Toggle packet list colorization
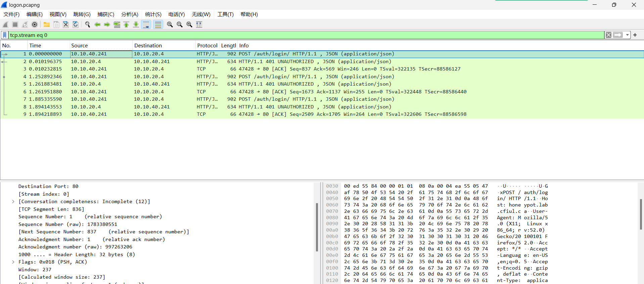The height and width of the screenshot is (284, 644). (158, 25)
